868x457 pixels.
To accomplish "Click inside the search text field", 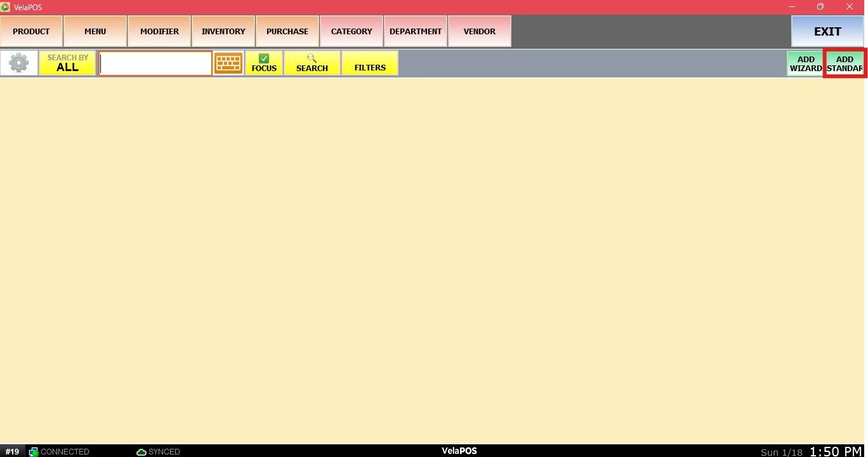I will pyautogui.click(x=155, y=63).
